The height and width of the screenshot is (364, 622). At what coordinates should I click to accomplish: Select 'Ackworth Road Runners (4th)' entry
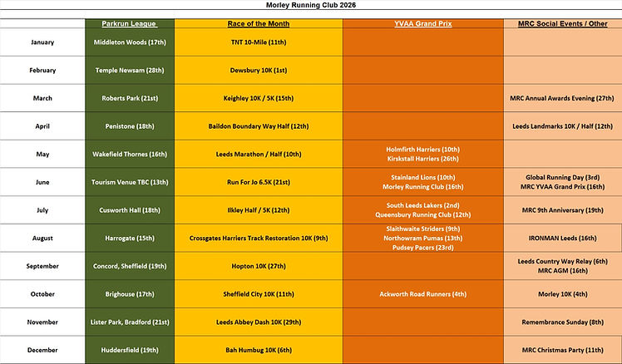click(423, 294)
